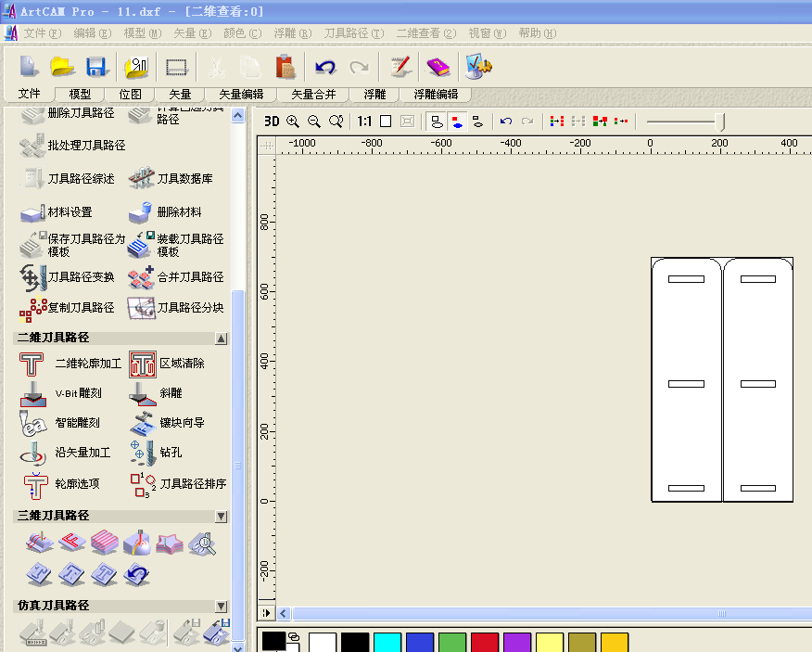Zoom out on the 2D view
Viewport: 812px width, 652px height.
(x=314, y=121)
